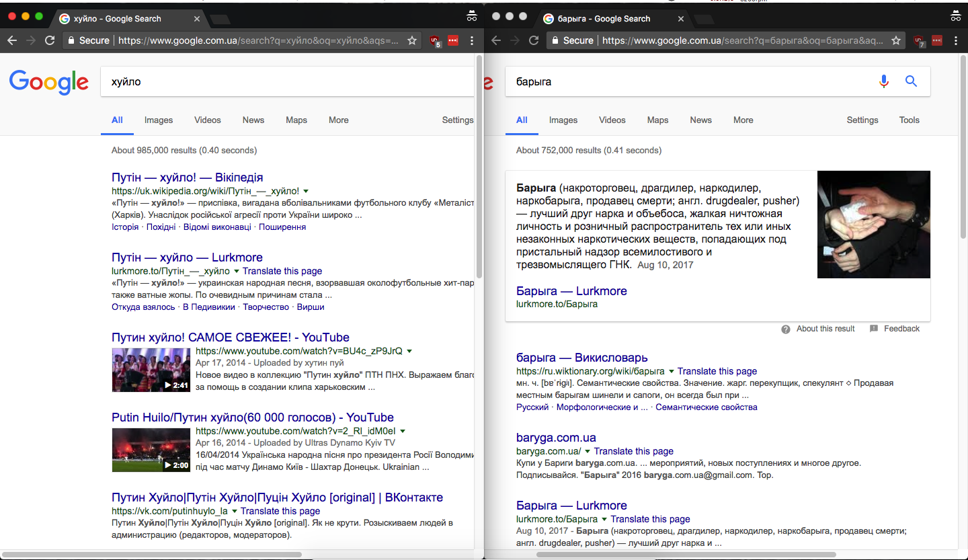Switch to Maps tab in right window
Image resolution: width=968 pixels, height=560 pixels.
(657, 120)
